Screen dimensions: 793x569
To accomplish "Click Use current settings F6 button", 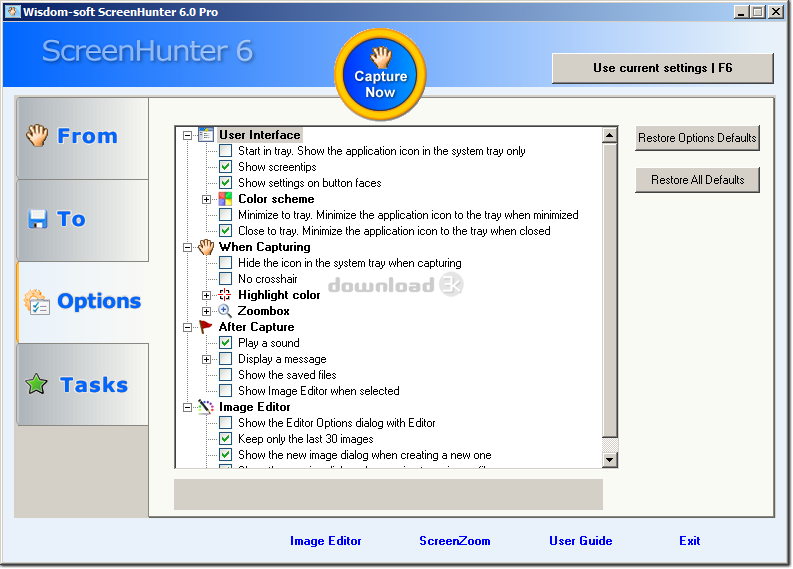I will click(663, 68).
